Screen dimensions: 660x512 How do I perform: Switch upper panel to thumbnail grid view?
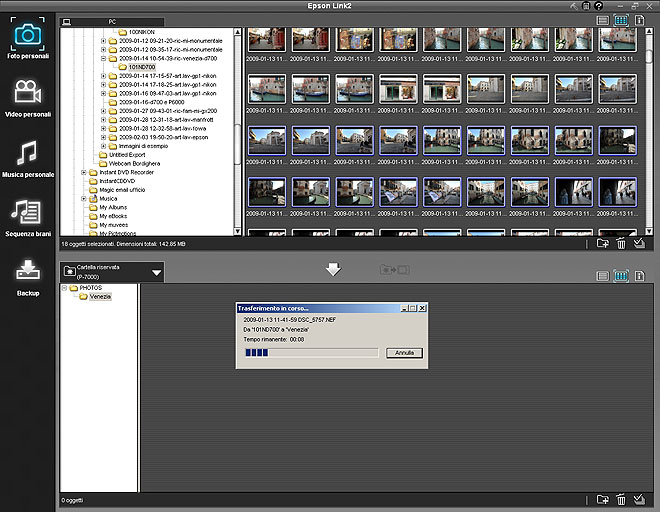tap(620, 20)
